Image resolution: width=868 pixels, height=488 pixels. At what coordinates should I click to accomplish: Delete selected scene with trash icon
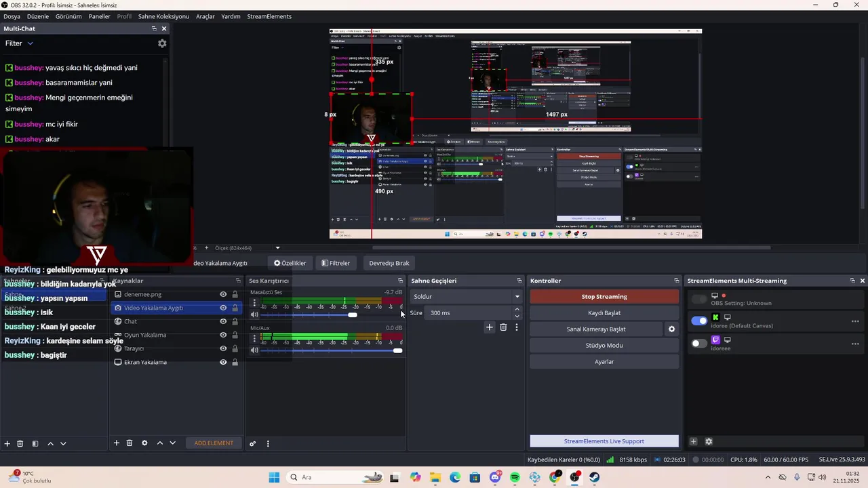tap(20, 443)
